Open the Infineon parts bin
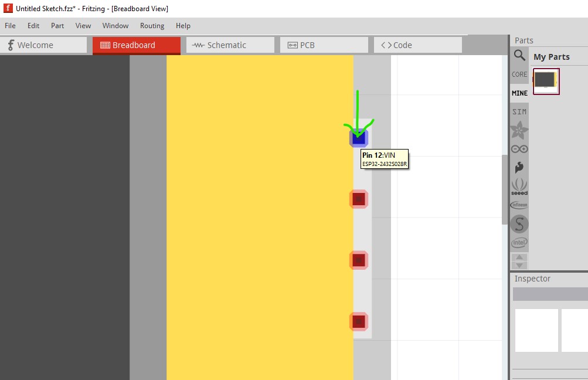The image size is (588, 380). pos(519,205)
